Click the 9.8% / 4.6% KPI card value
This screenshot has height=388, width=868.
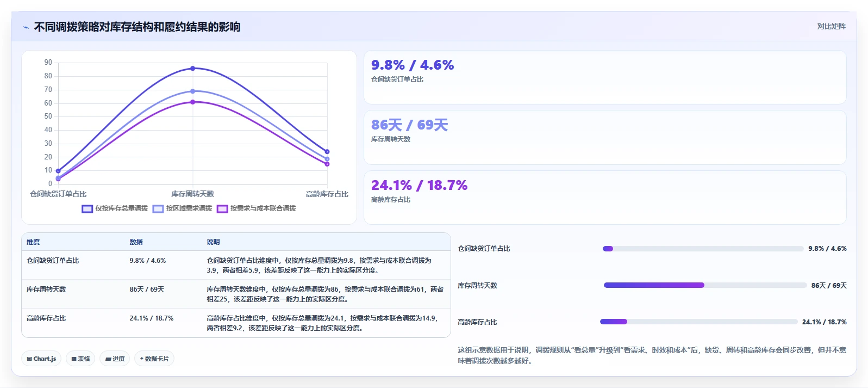[413, 65]
